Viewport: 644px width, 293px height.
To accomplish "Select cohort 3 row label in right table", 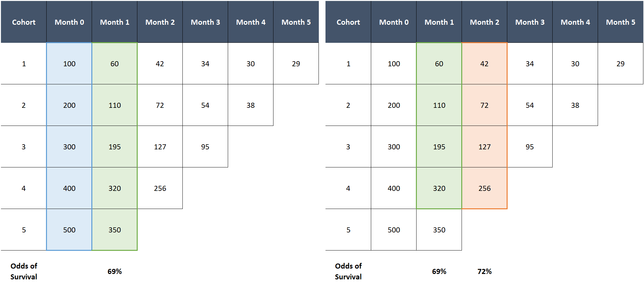I will click(348, 147).
